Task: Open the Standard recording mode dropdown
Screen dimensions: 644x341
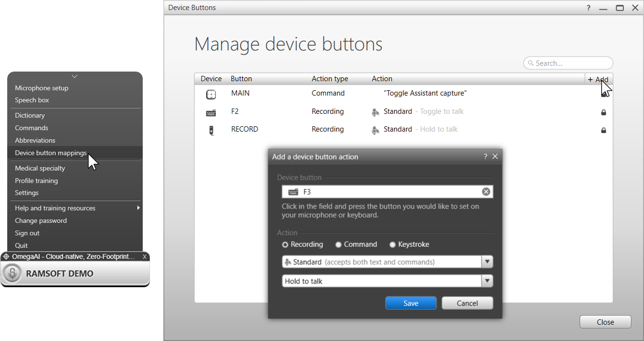Action: pyautogui.click(x=487, y=262)
